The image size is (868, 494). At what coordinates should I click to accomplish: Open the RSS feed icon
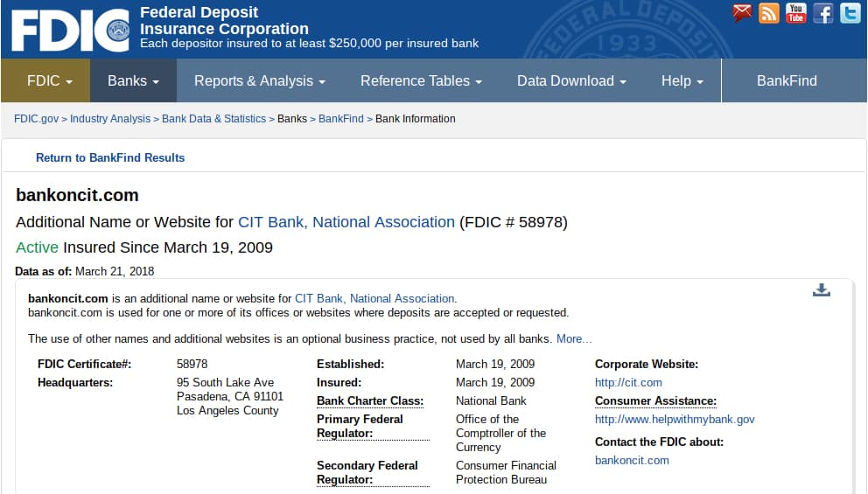click(x=769, y=13)
